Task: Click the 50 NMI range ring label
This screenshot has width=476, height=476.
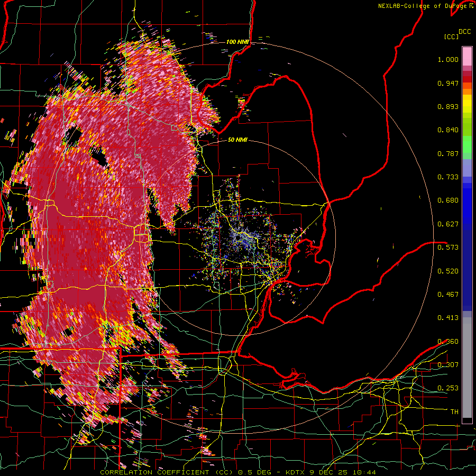Action: (237, 140)
